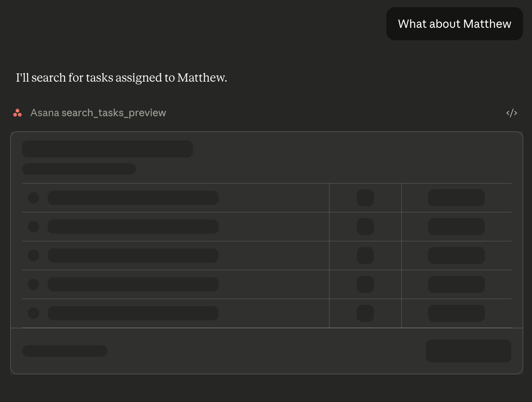Toggle the bottom row's task circle

[33, 313]
